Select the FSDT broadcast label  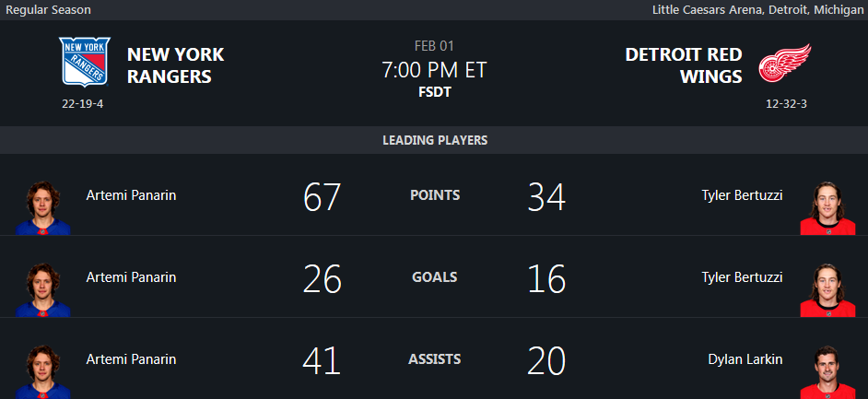point(434,92)
